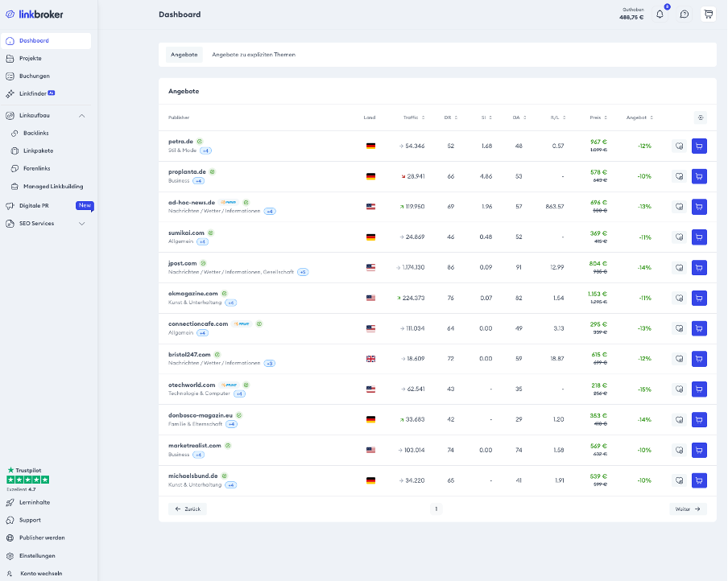Add proplanta.de to cart
The height and width of the screenshot is (581, 728).
[x=699, y=176]
